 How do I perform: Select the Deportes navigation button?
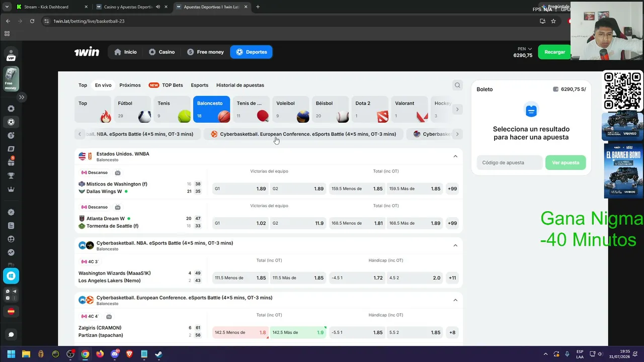point(251,52)
